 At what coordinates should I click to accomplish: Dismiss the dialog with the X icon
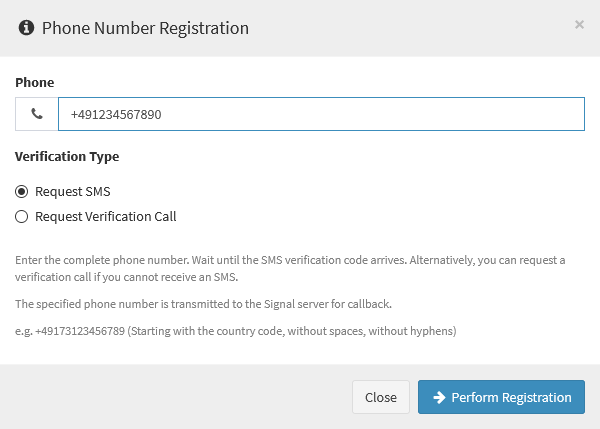click(579, 24)
